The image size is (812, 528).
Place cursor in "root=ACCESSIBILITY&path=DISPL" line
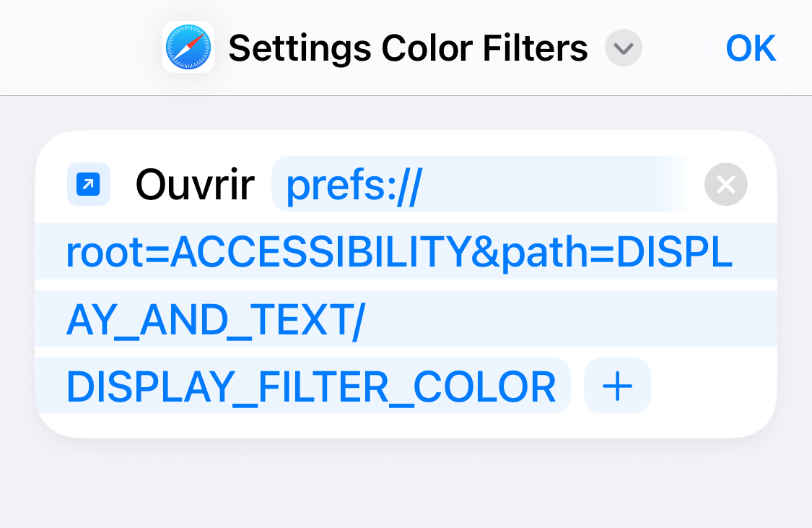click(399, 252)
